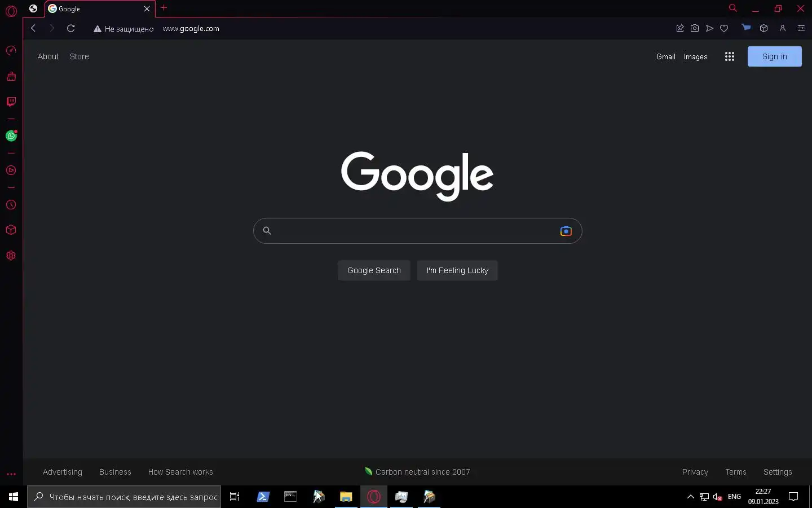Open WhatsApp messenger in the sidebar

[11, 135]
